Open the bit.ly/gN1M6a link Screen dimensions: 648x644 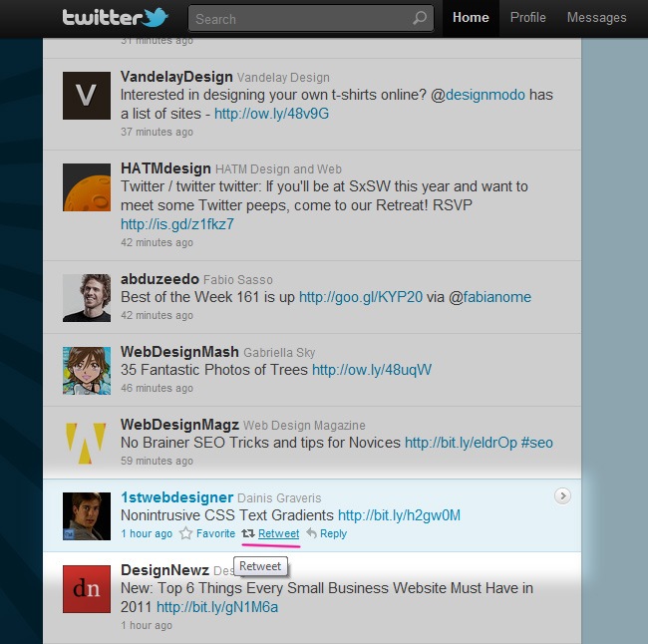pos(217,607)
